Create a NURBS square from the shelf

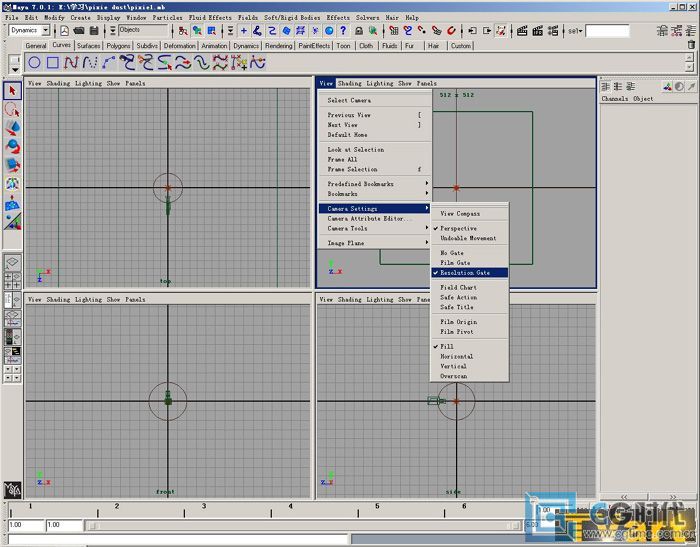point(53,63)
